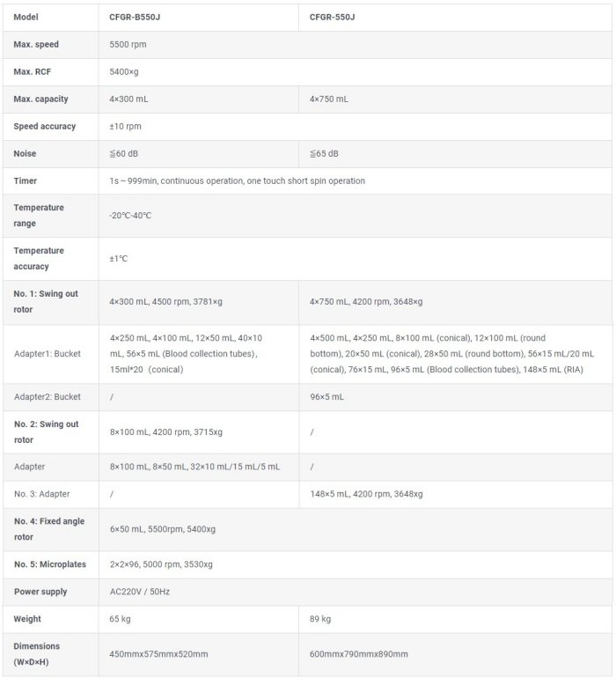Click the 89 kg weight value

[x=320, y=619]
